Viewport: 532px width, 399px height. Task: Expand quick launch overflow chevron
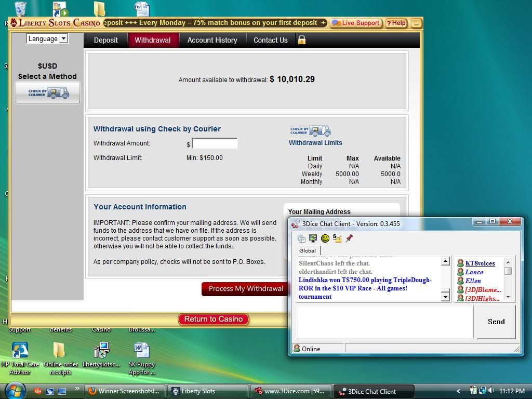coord(77,389)
